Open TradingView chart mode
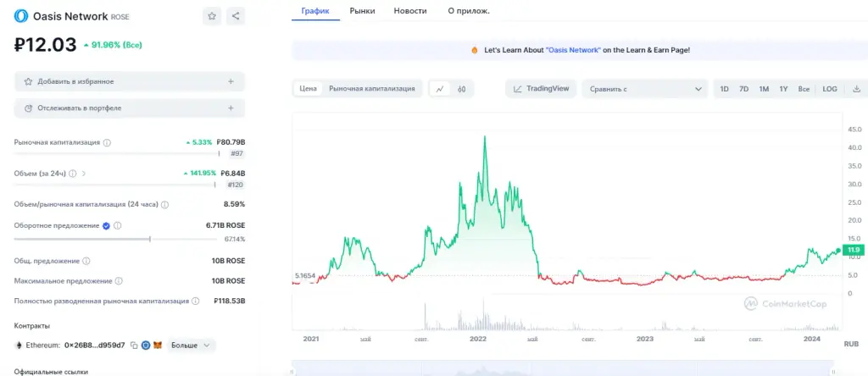868x376 pixels. pyautogui.click(x=541, y=88)
